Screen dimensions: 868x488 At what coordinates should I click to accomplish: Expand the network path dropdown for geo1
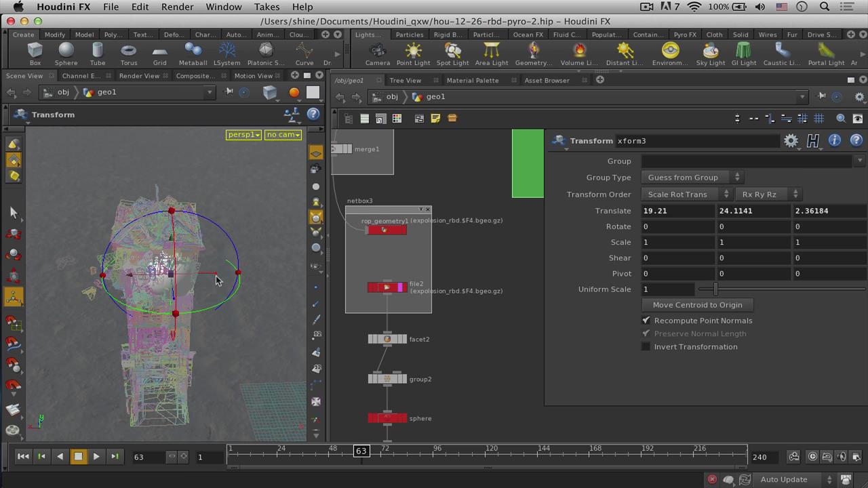coord(802,97)
